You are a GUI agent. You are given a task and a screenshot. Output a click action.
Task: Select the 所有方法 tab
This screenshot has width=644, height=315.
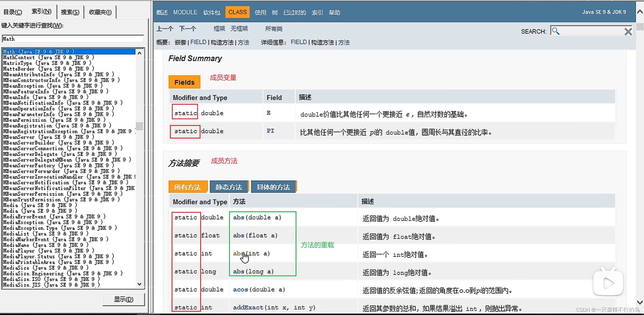coord(188,187)
